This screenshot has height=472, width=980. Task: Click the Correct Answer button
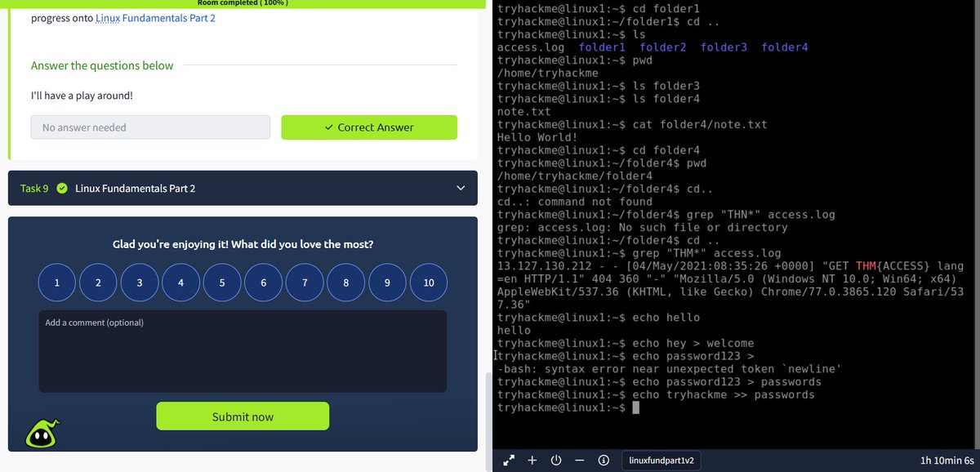tap(369, 127)
